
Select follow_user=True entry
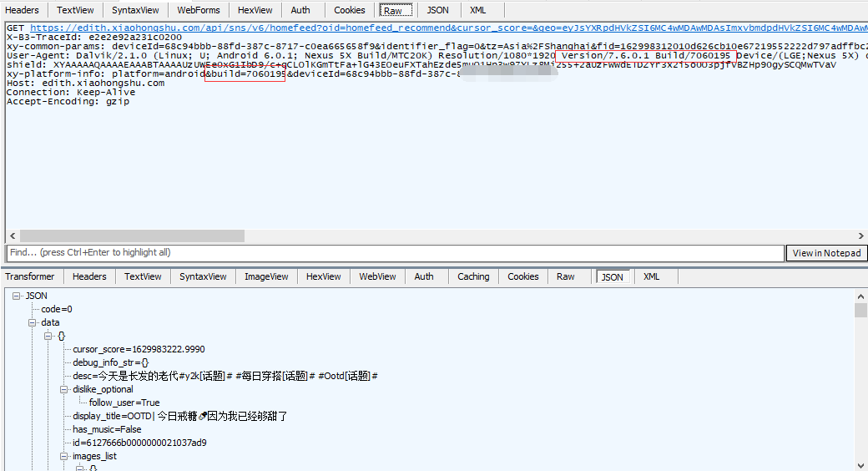coord(124,403)
